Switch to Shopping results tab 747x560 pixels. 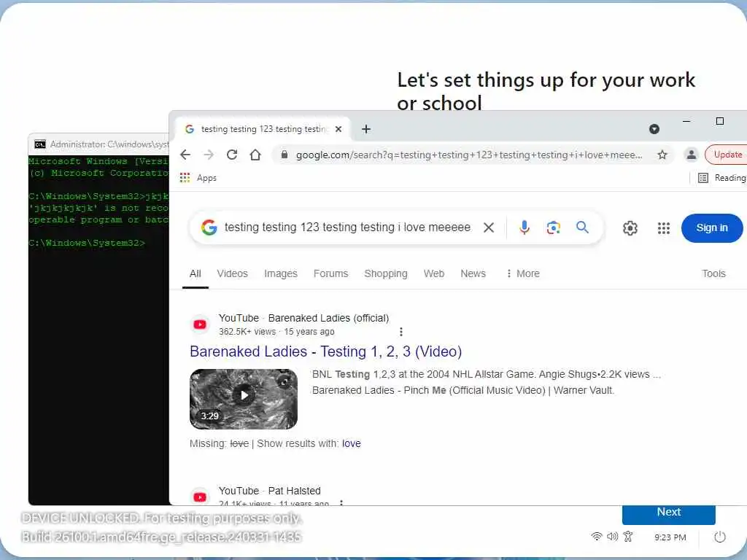[386, 274]
